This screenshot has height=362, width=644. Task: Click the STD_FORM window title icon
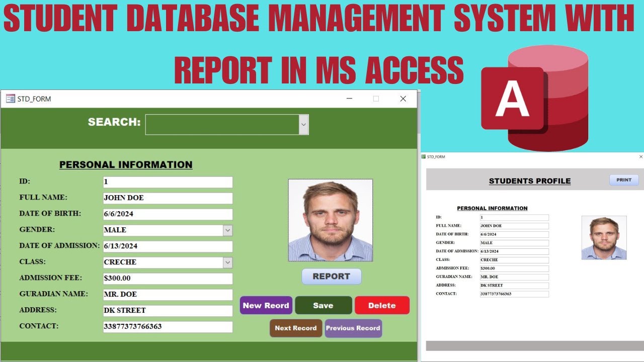pos(10,99)
